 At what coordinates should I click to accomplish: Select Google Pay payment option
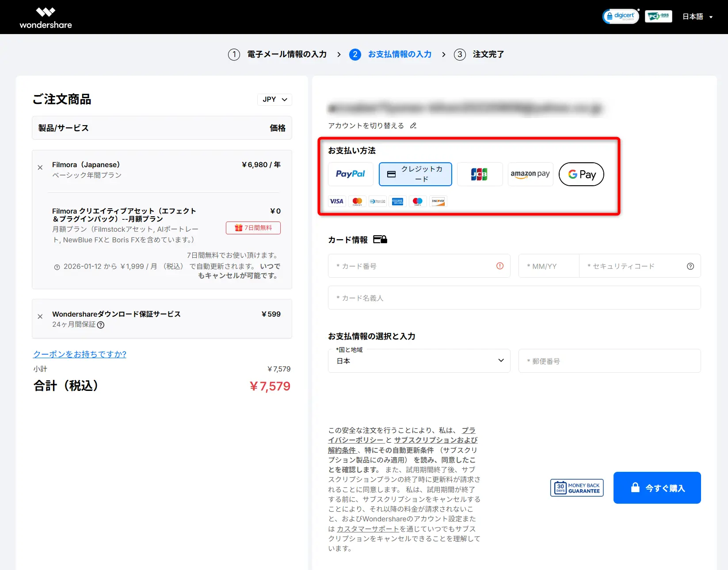[x=581, y=174]
